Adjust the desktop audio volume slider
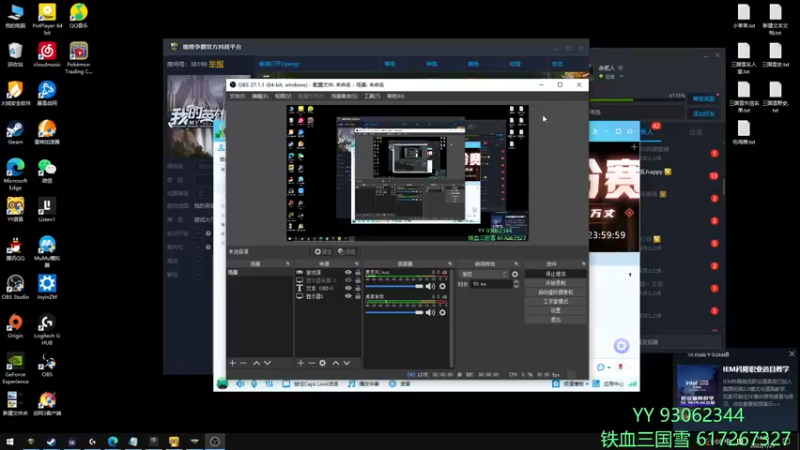800x450 pixels. [x=394, y=312]
